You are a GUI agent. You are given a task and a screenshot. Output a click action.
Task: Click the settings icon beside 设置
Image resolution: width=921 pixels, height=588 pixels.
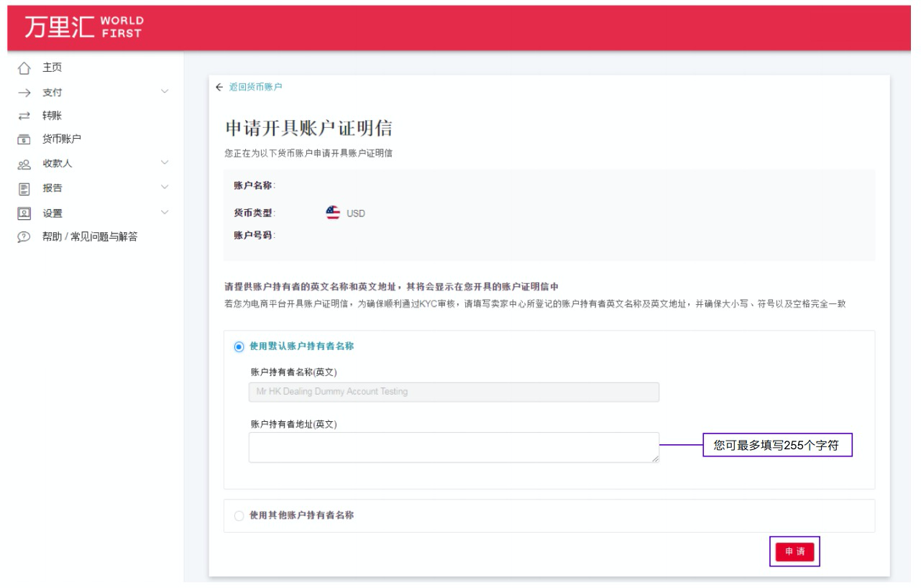(24, 213)
